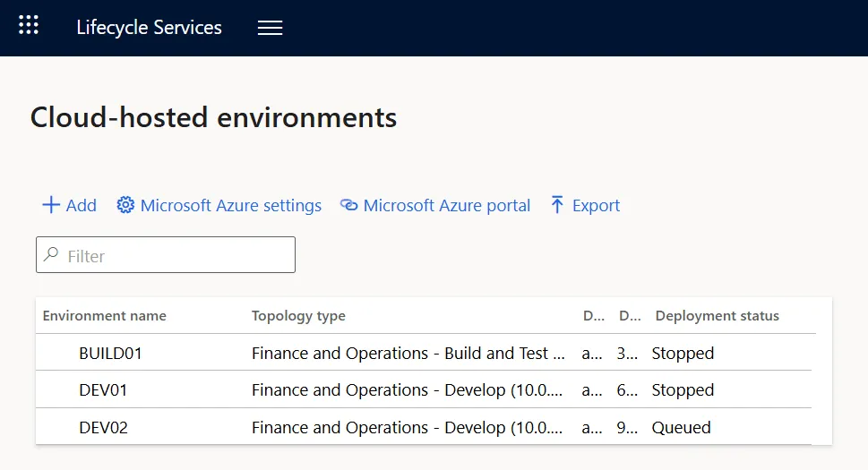
Task: Click the gear icon for Azure settings
Action: [x=125, y=205]
